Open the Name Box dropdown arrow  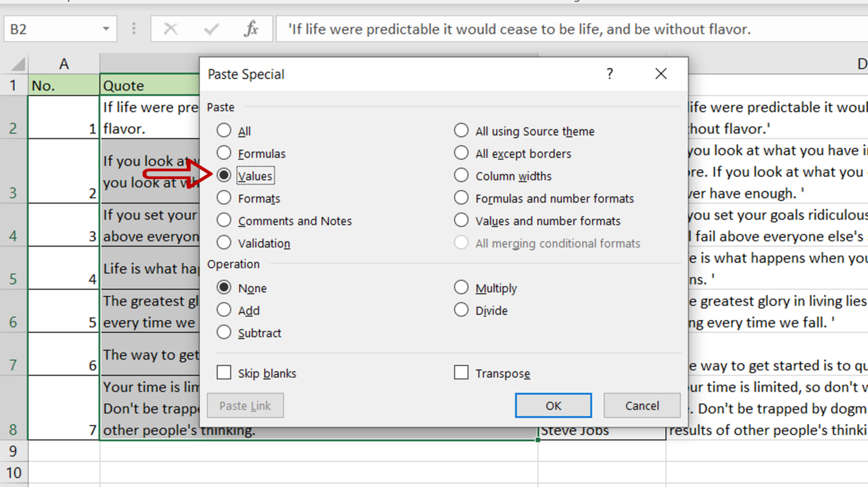coord(106,29)
